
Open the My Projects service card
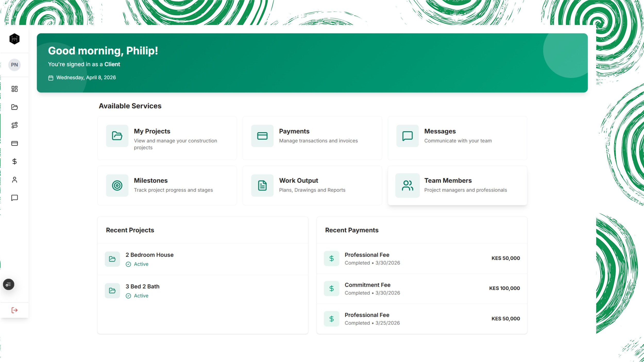(167, 138)
